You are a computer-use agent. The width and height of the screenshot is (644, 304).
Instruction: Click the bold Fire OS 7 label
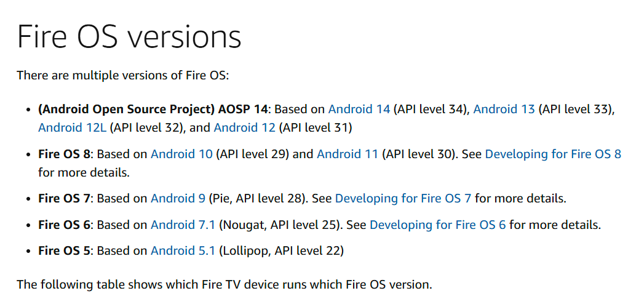pos(64,199)
